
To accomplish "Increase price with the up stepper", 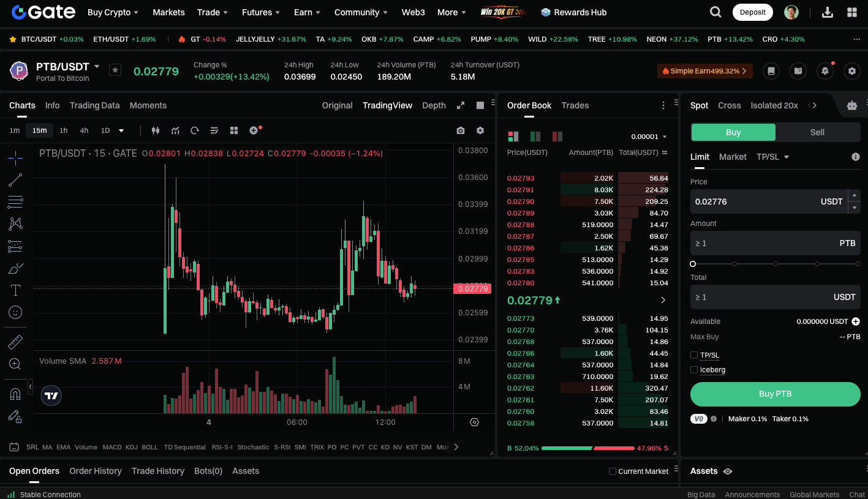I will tap(855, 195).
